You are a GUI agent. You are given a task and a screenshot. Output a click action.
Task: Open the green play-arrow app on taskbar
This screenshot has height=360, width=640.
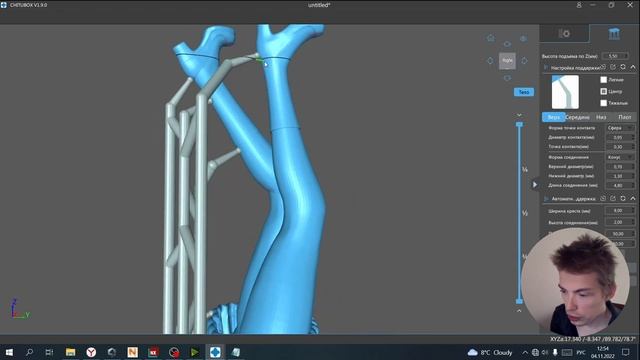coord(195,352)
